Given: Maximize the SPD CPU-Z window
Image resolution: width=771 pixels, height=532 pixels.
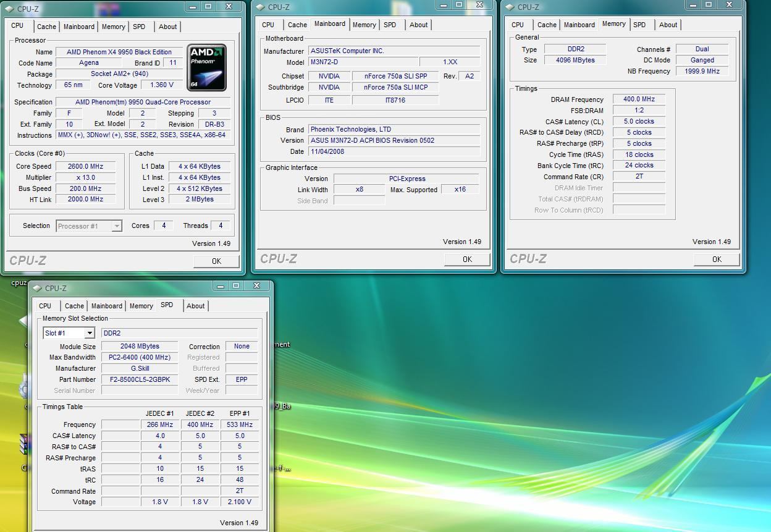Looking at the screenshot, I should click(x=235, y=285).
